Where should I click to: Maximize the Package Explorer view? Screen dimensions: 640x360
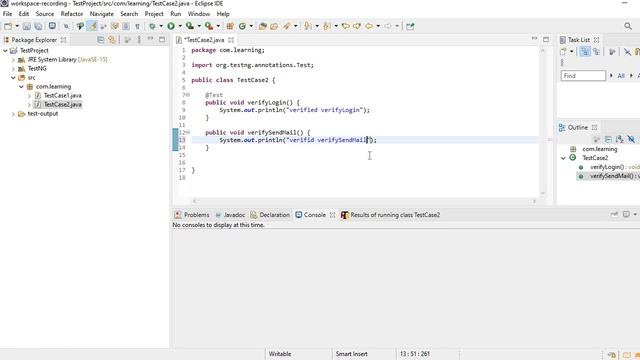tap(162, 40)
